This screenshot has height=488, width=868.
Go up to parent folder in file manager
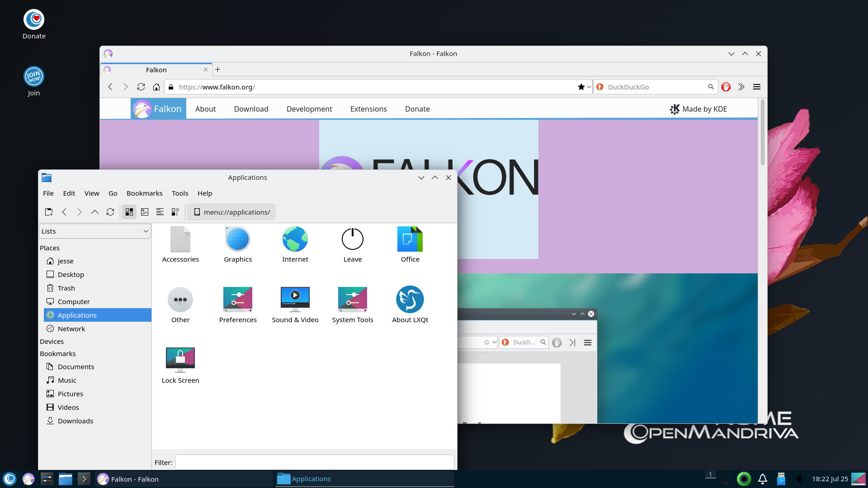pyautogui.click(x=95, y=212)
